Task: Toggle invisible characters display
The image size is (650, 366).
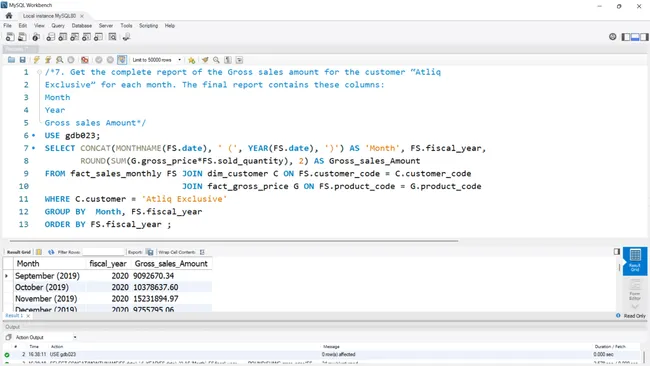Action: coord(228,60)
